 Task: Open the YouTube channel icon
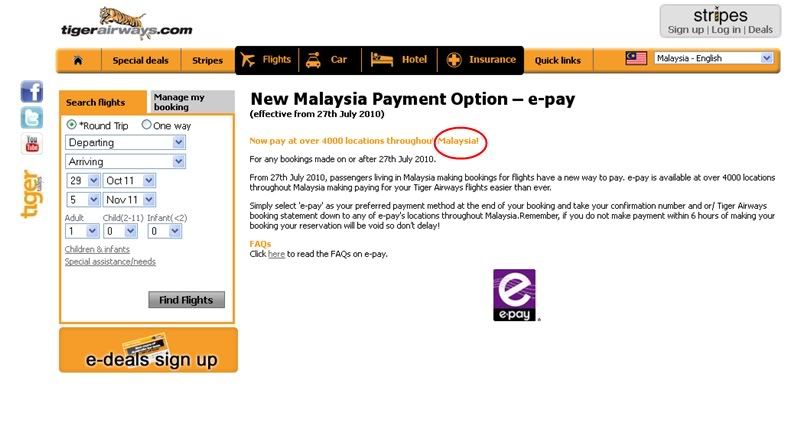pos(32,144)
